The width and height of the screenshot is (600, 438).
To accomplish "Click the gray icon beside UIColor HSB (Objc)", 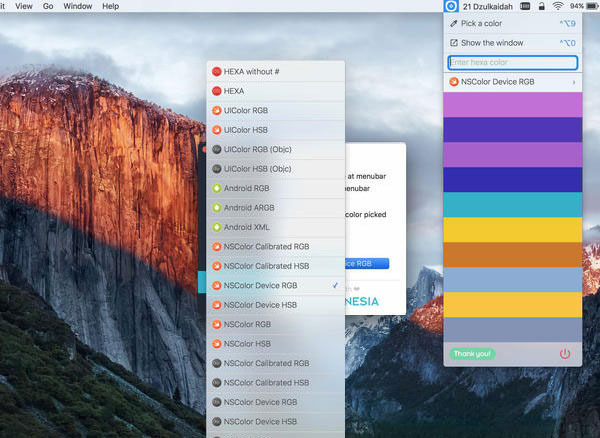I will point(217,169).
